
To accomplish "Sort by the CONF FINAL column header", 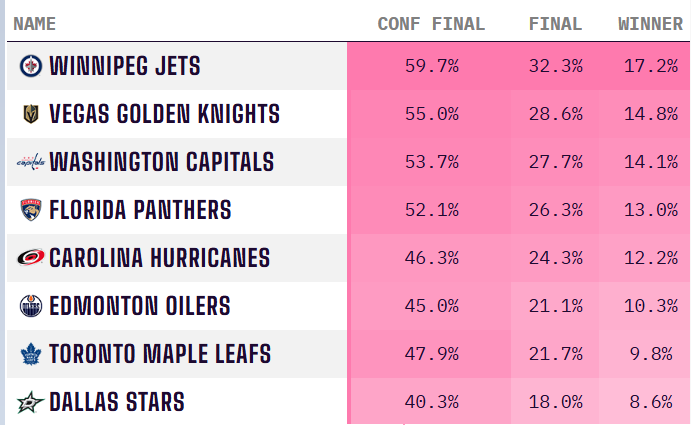I will point(430,24).
